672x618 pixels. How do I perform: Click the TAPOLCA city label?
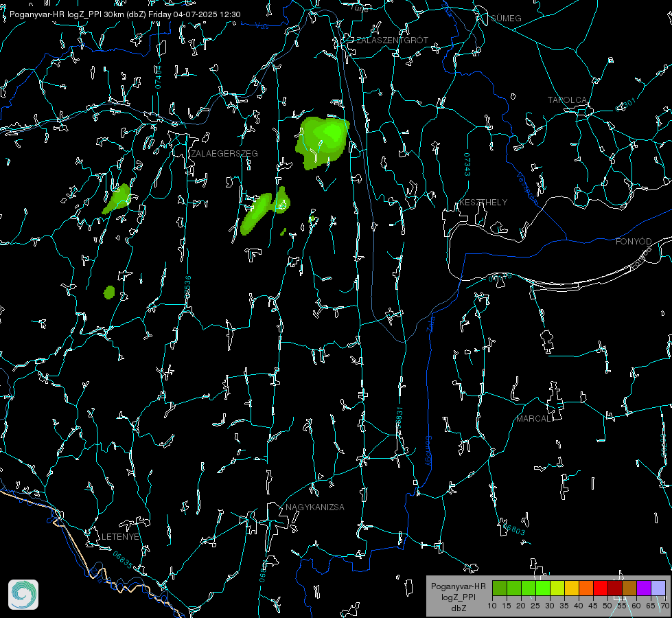point(567,100)
